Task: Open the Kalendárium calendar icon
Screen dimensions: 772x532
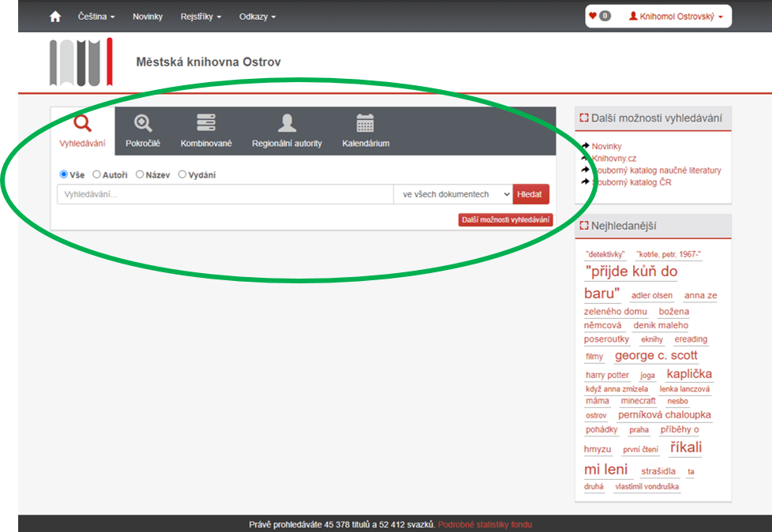Action: 365,123
